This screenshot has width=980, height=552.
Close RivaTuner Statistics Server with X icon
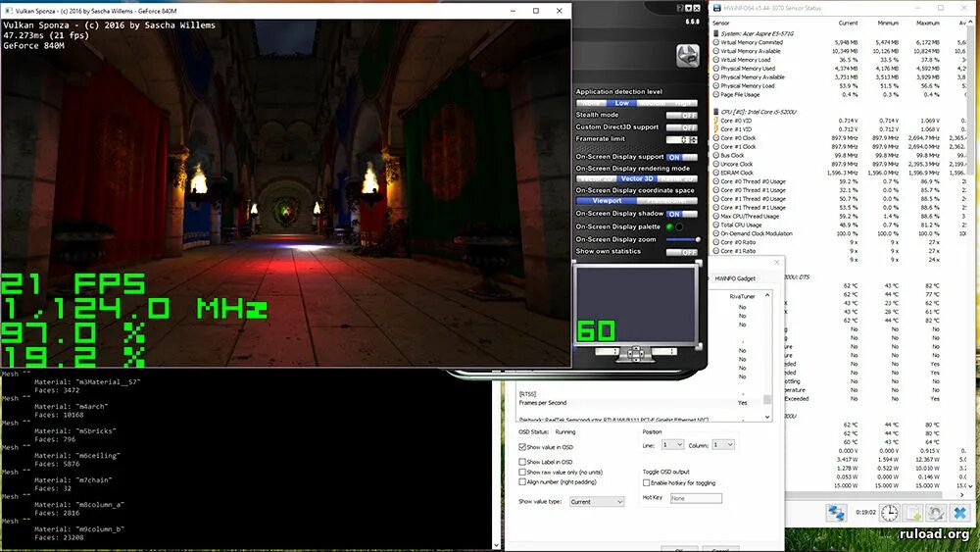(x=696, y=8)
